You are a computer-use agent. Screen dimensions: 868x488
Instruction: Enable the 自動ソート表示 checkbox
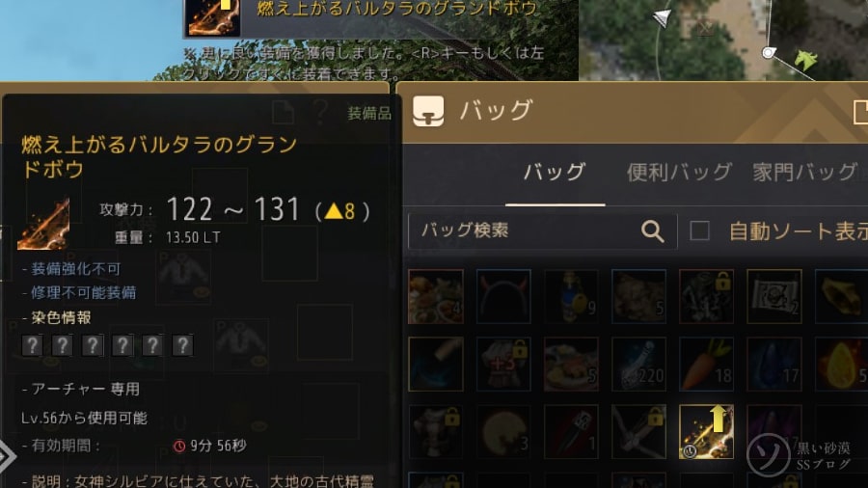(x=700, y=230)
